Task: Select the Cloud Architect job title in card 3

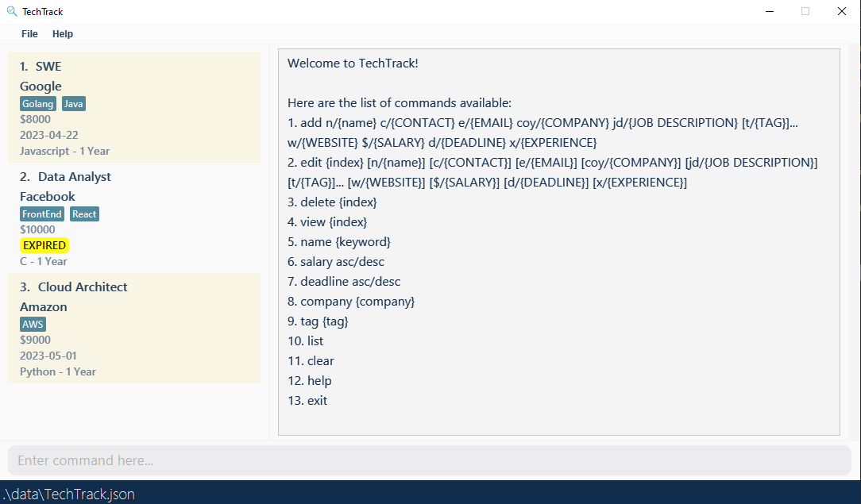Action: click(83, 287)
